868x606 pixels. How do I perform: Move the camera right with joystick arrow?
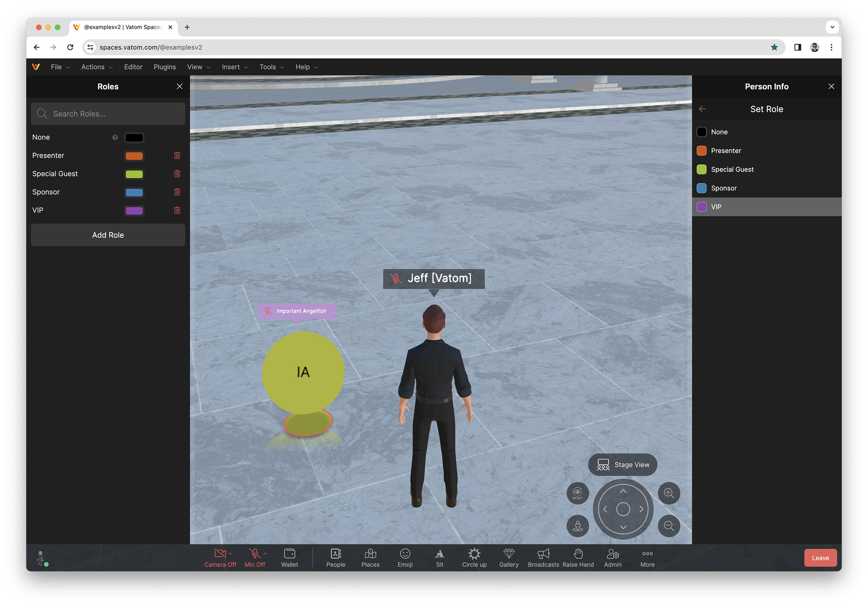tap(641, 509)
